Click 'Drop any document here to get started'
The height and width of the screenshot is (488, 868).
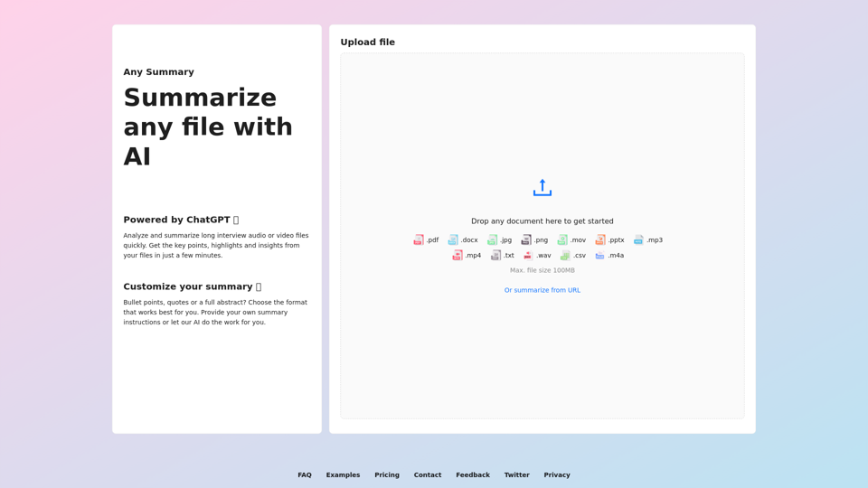tap(542, 221)
